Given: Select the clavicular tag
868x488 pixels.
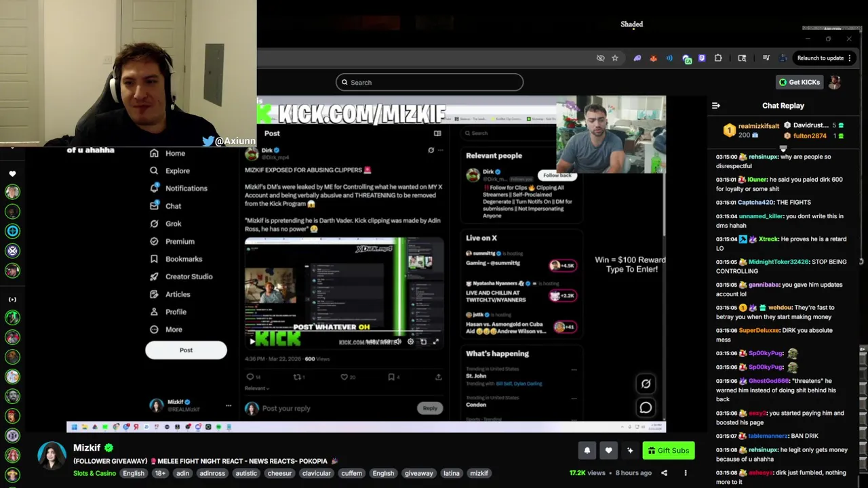Looking at the screenshot, I should point(317,473).
